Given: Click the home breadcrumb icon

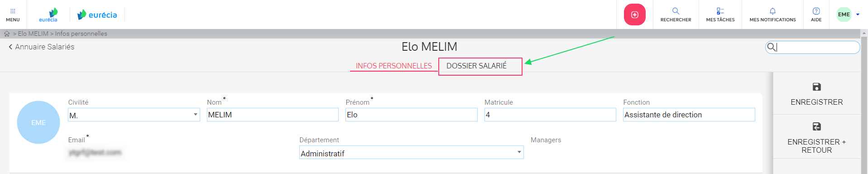Looking at the screenshot, I should click(x=7, y=34).
